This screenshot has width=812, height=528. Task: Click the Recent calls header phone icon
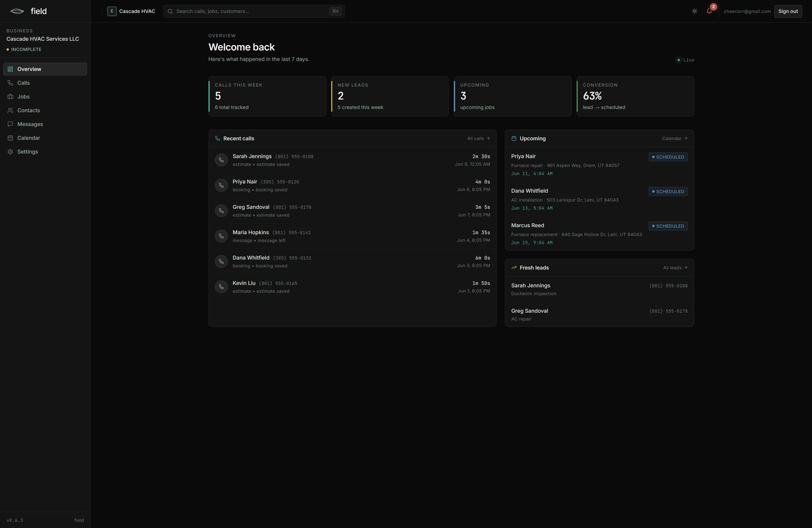pyautogui.click(x=217, y=138)
